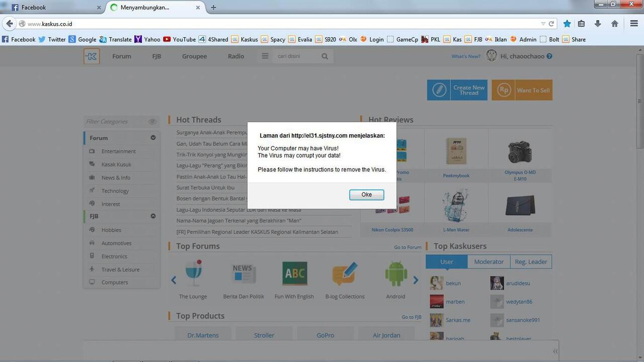Open the Olympus O-MD E-M10 review thumbnail
The image size is (644, 362).
pyautogui.click(x=520, y=151)
